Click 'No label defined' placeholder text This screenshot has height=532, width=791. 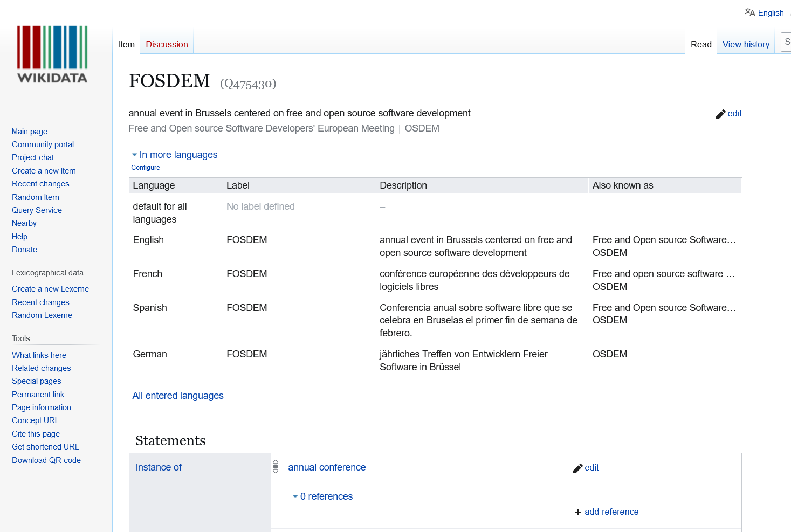tap(260, 206)
